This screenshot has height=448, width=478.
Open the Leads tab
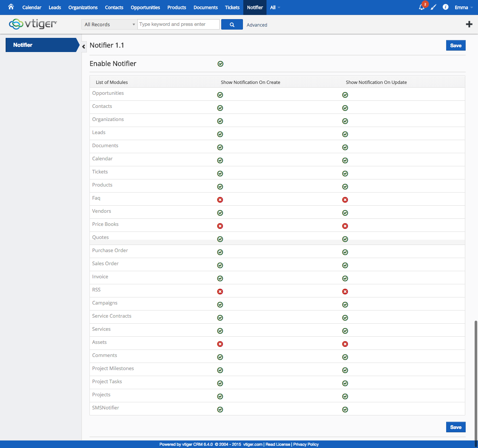pyautogui.click(x=55, y=7)
